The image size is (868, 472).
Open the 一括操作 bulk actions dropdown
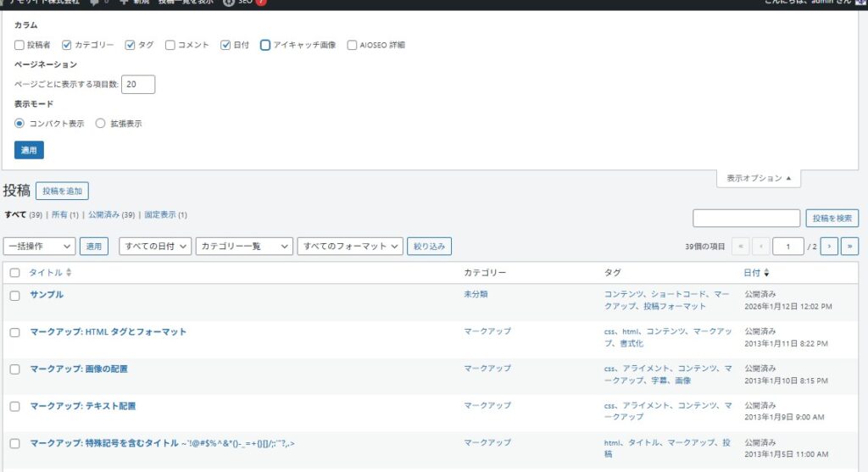pos(40,247)
